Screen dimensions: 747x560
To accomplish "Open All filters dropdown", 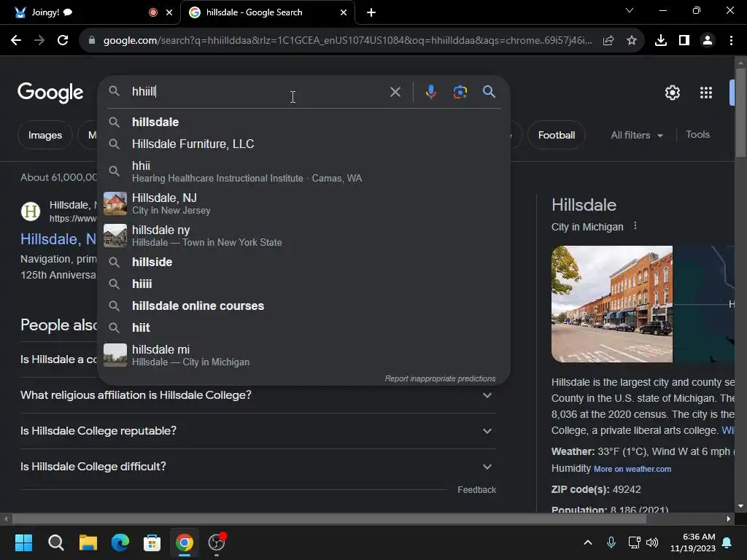I will coord(637,135).
